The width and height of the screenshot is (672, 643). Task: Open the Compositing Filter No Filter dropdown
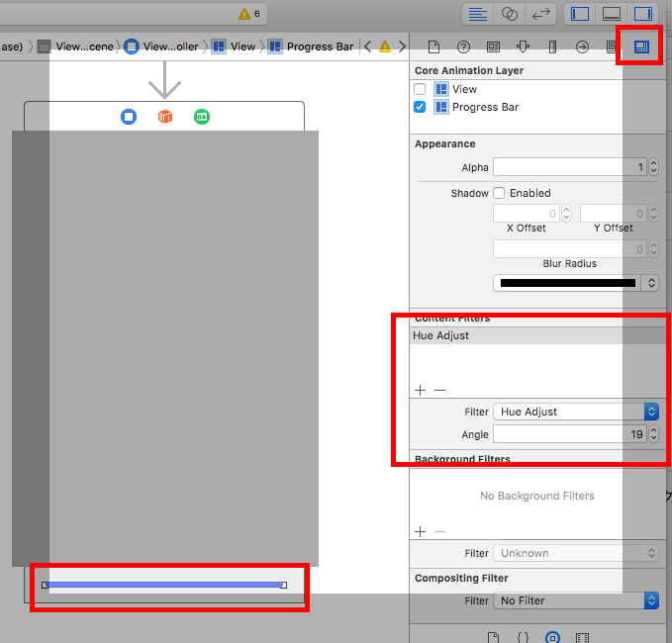576,600
